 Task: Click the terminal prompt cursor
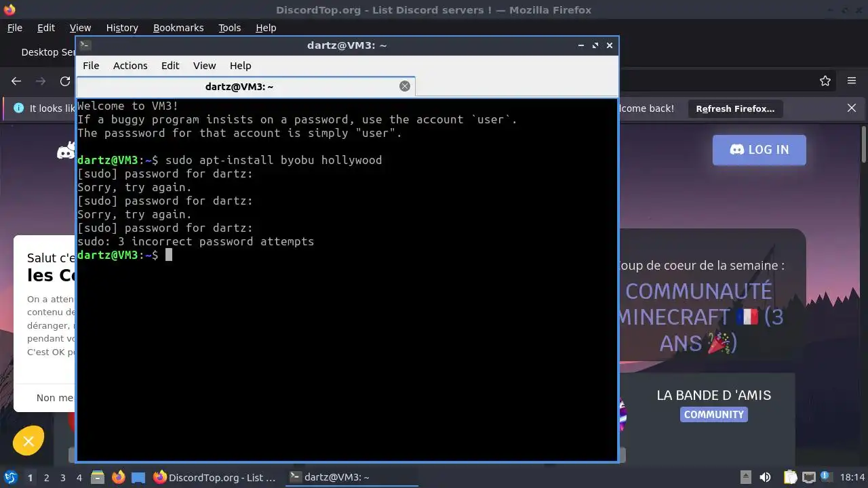(x=169, y=255)
